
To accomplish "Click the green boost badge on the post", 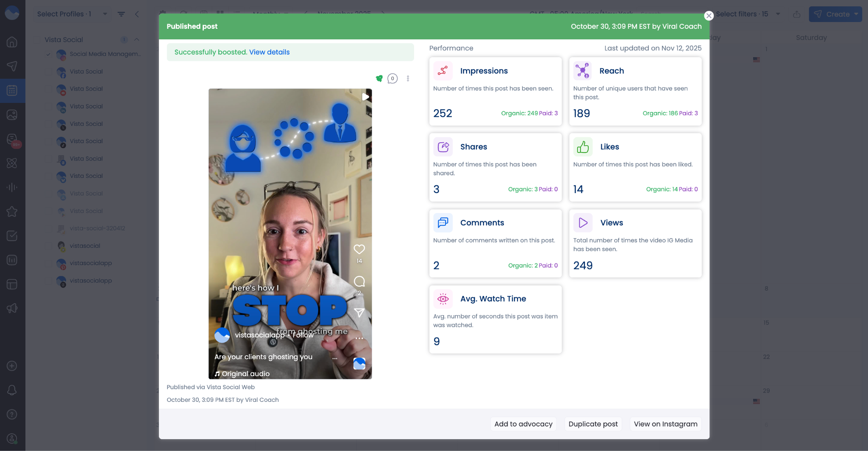I will [379, 78].
